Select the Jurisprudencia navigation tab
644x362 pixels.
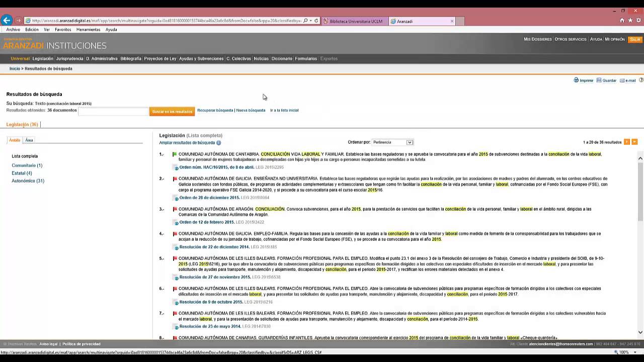69,59
